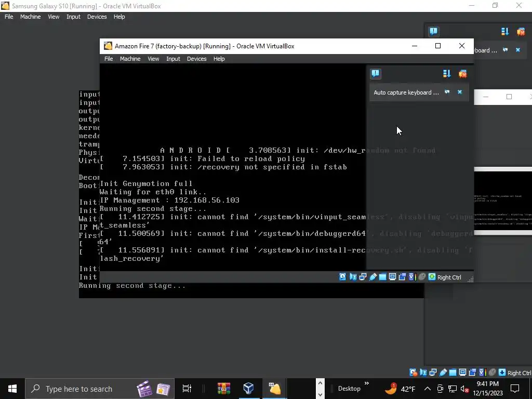Click help icon beside Auto capture keyboard notice
Viewport: 532px width, 399px height.
click(x=447, y=92)
